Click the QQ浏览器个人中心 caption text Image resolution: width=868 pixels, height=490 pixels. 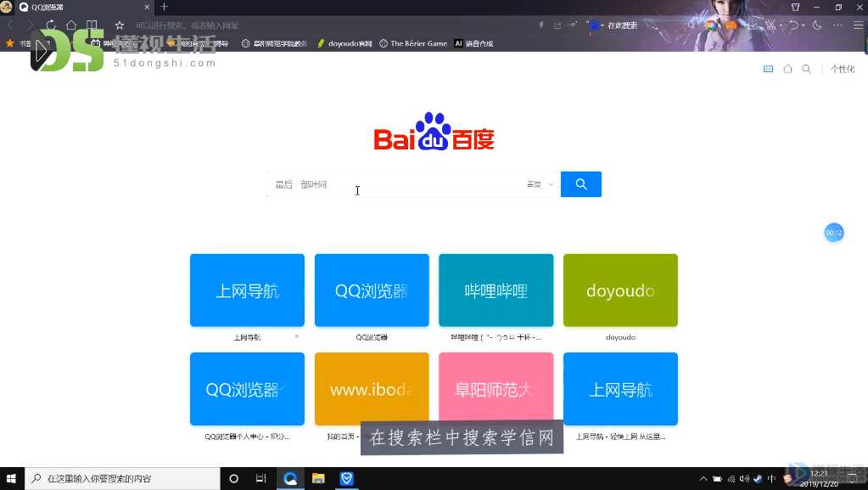247,436
